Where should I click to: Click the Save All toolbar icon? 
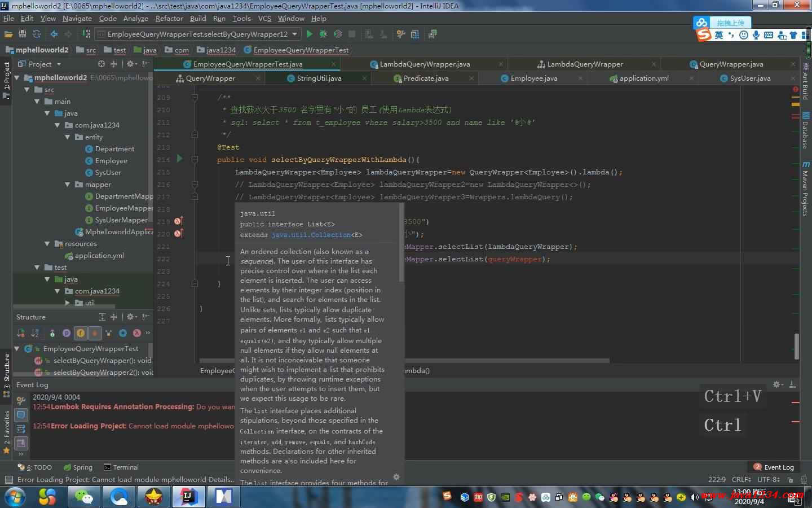[x=23, y=34]
